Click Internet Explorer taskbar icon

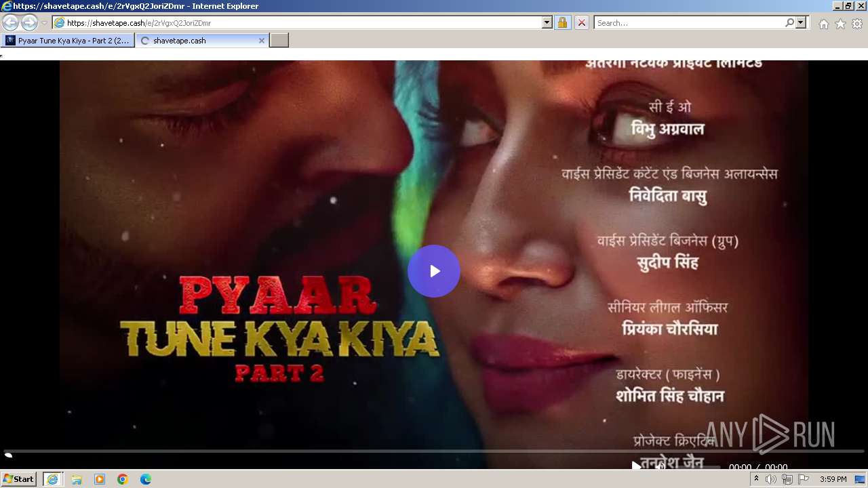tap(52, 479)
